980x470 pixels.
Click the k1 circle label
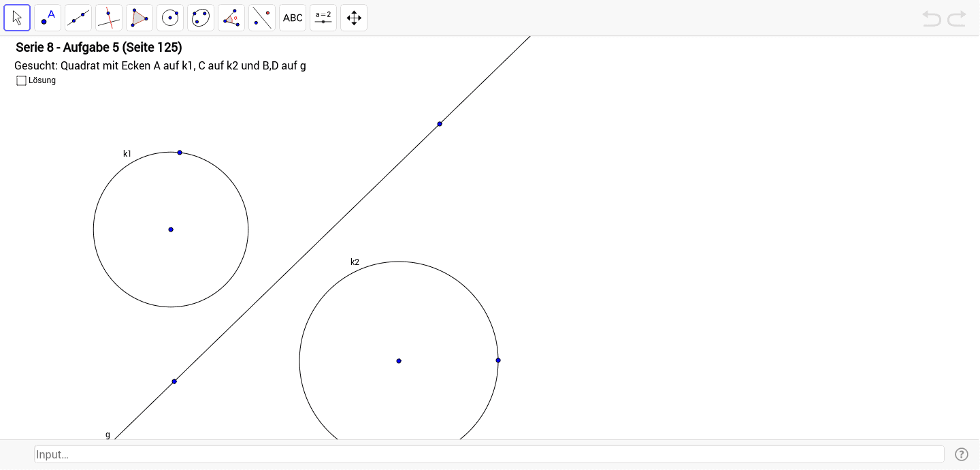pos(127,154)
